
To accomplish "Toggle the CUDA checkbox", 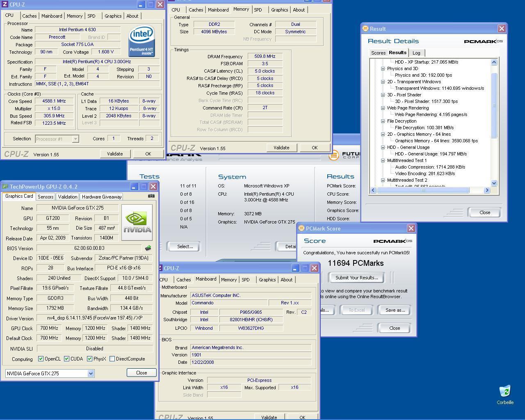I will coord(66,359).
